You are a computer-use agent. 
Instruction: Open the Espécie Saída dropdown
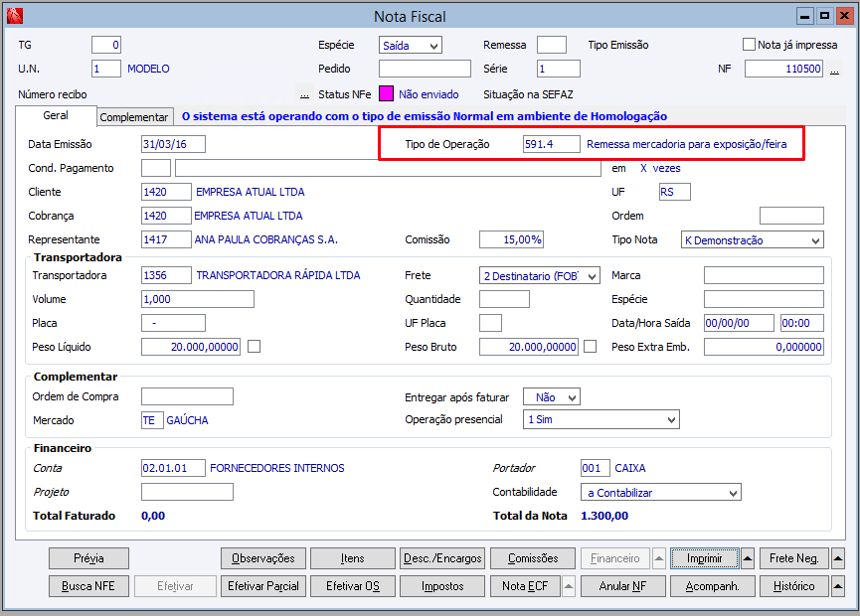(411, 46)
